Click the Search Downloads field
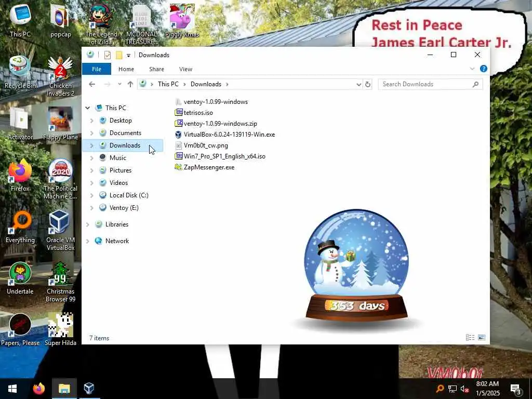The height and width of the screenshot is (399, 532). click(430, 84)
